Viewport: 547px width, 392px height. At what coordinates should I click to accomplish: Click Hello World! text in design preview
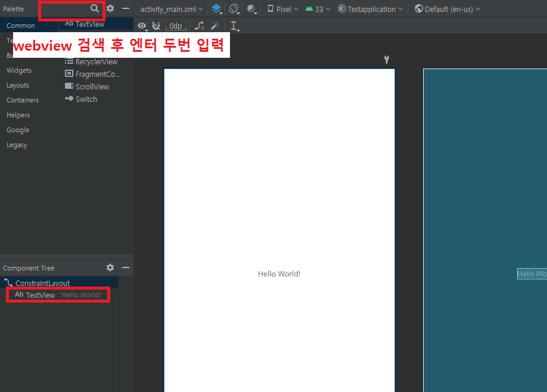click(279, 274)
